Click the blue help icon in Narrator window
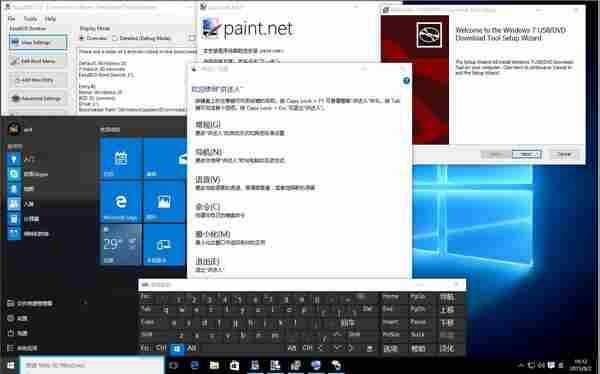This screenshot has width=600, height=374. [x=406, y=80]
